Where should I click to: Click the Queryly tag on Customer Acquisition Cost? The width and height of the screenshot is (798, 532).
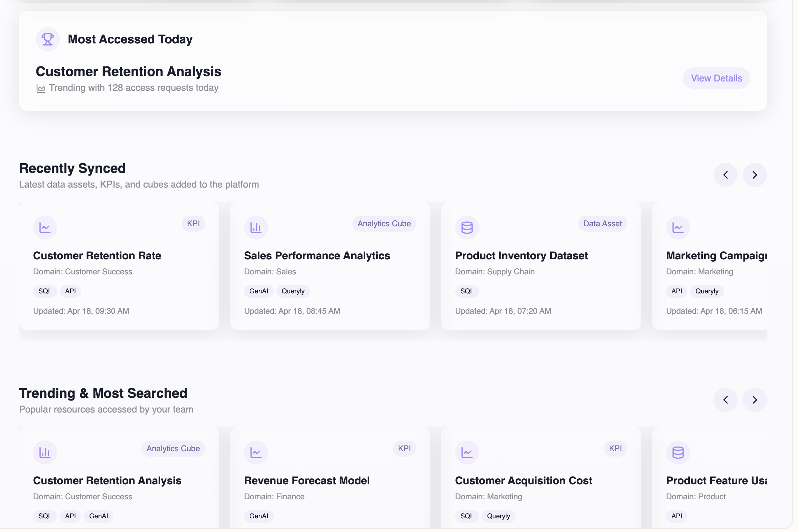pyautogui.click(x=498, y=516)
